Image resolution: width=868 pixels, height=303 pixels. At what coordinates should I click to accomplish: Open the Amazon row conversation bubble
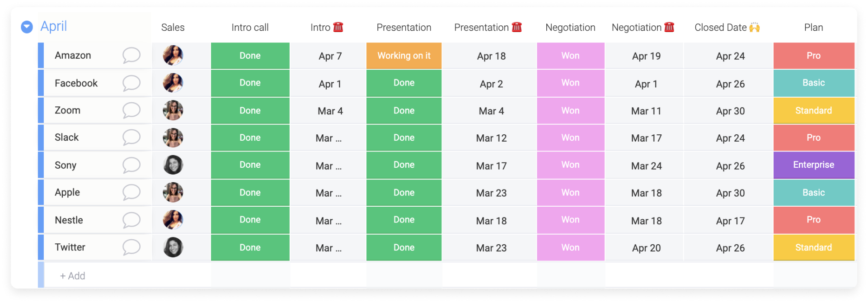(x=131, y=56)
